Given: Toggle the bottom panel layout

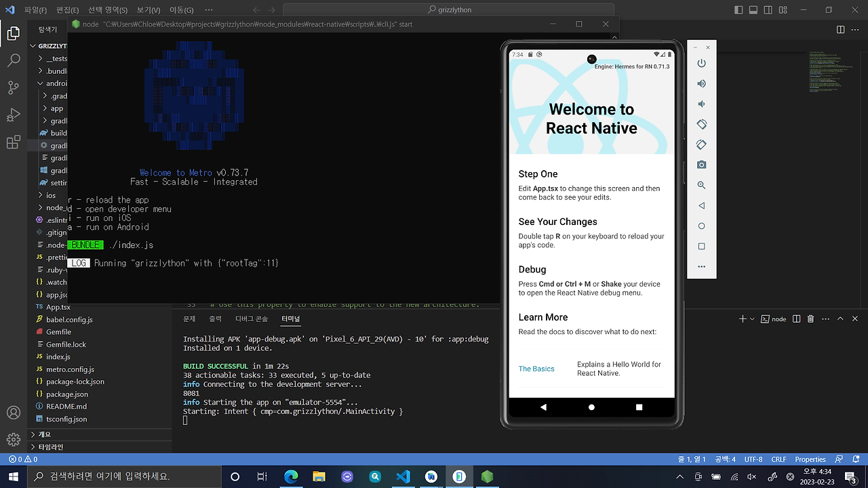Looking at the screenshot, I should click(753, 10).
